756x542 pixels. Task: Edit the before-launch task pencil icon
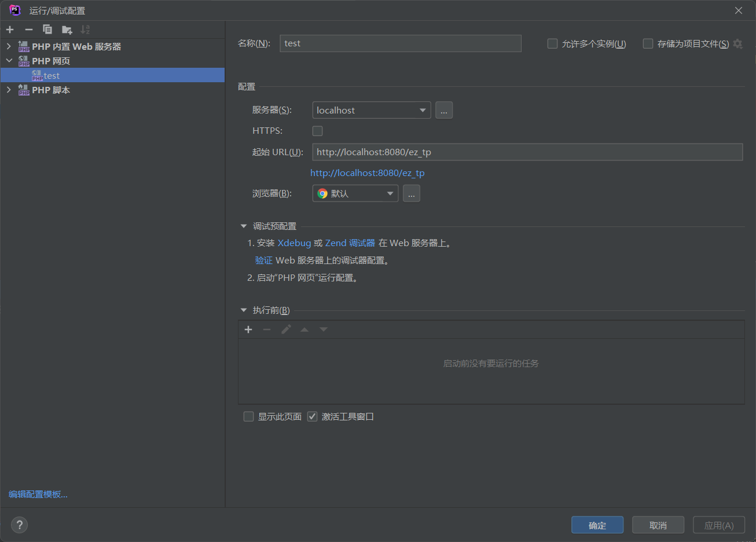point(286,329)
